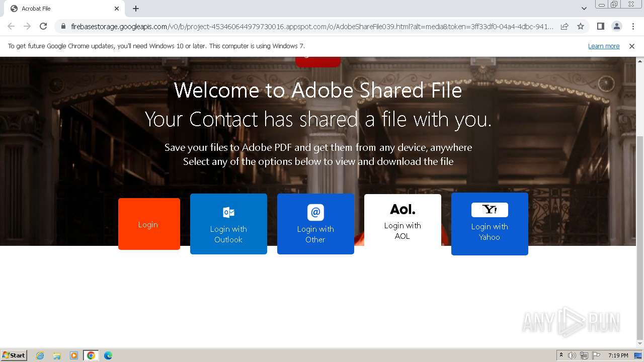The image size is (644, 362).
Task: Toggle Chrome side panel
Action: click(600, 26)
